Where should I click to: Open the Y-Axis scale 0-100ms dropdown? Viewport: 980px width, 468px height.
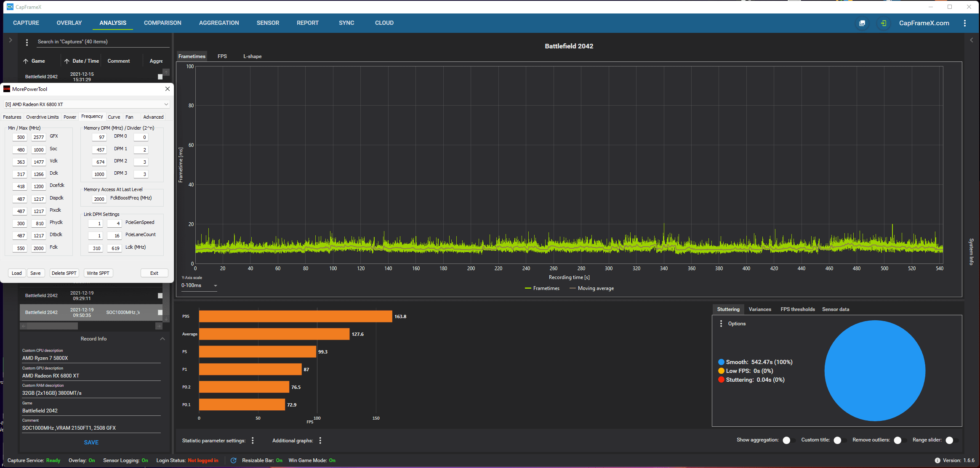click(199, 285)
